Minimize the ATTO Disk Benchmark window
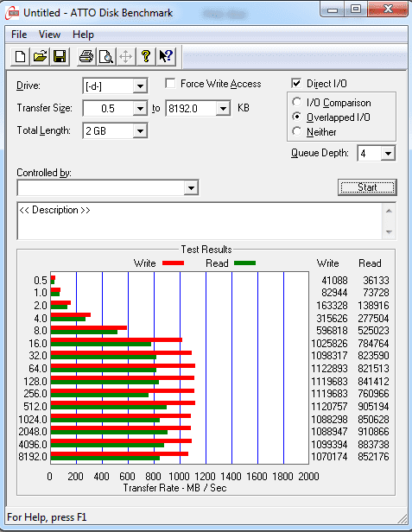The image size is (412, 532). pos(333,9)
